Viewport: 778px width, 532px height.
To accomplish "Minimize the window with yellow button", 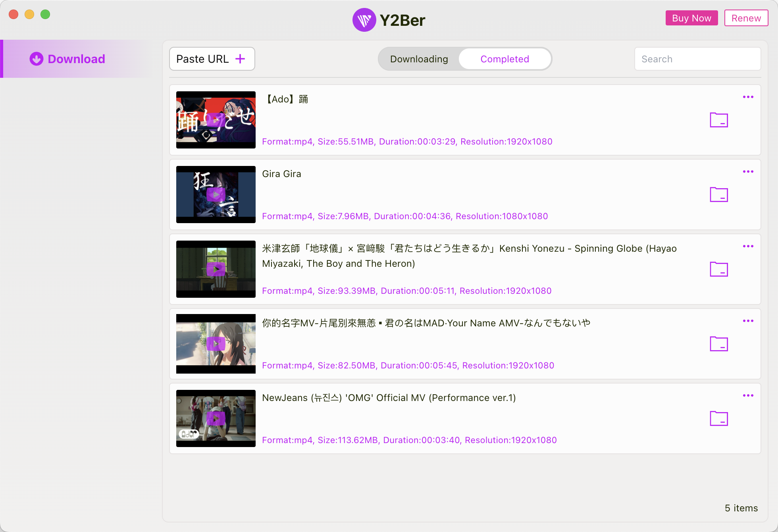I will coord(29,14).
